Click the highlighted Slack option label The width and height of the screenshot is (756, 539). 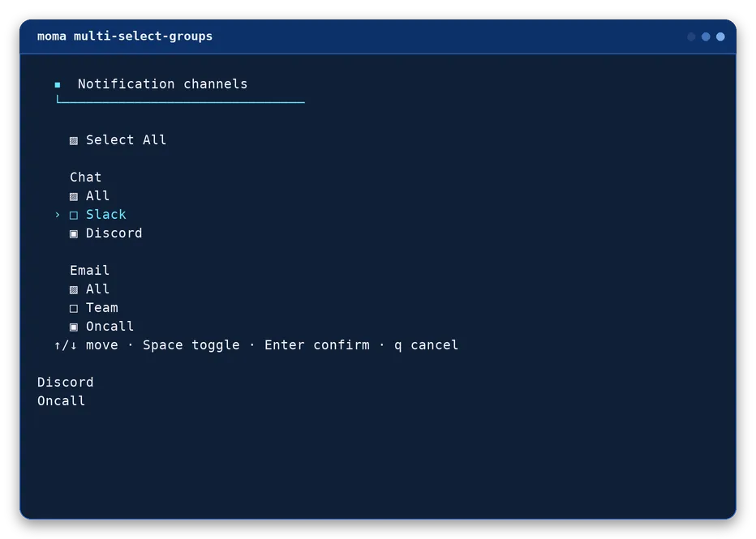click(x=106, y=214)
